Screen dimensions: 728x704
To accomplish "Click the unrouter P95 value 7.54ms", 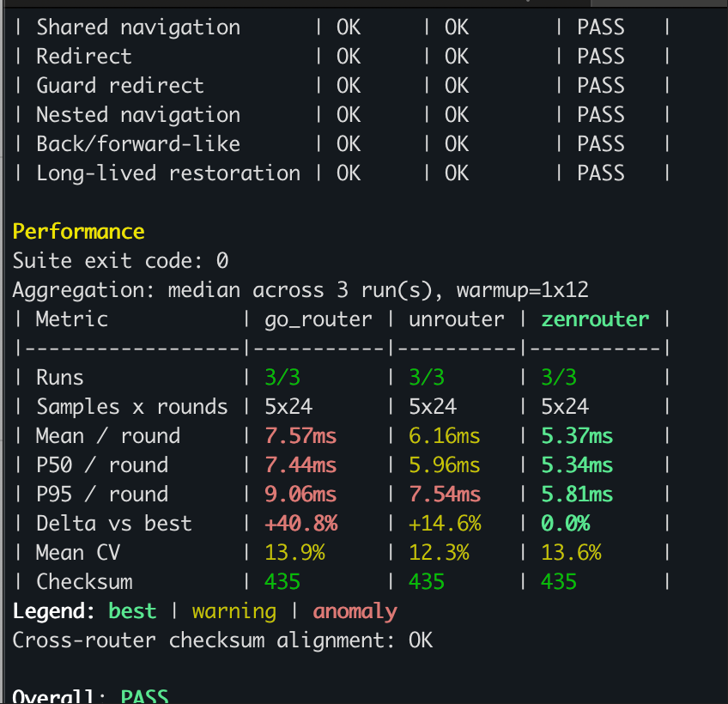I will [445, 495].
